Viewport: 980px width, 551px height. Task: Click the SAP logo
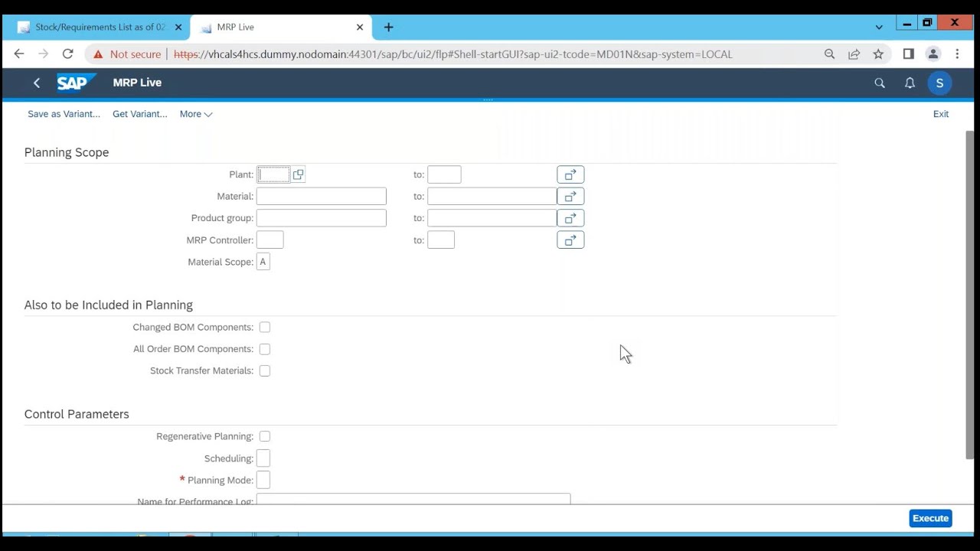pyautogui.click(x=76, y=83)
